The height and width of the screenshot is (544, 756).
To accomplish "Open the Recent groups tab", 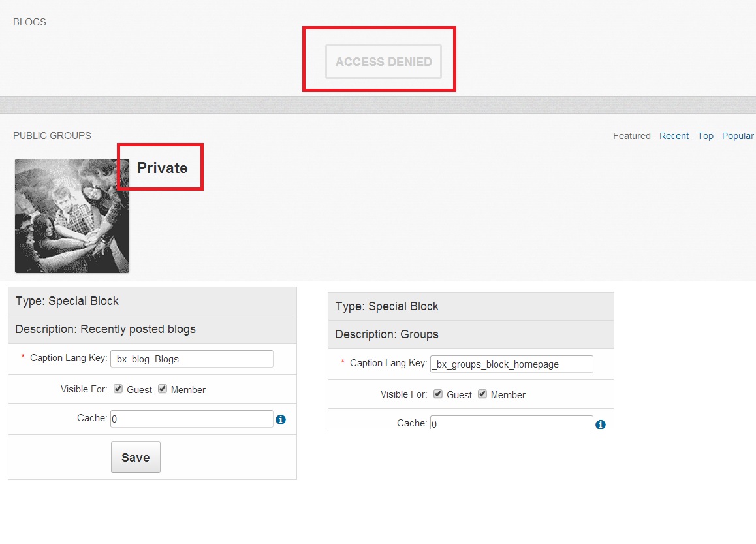I will coord(674,136).
